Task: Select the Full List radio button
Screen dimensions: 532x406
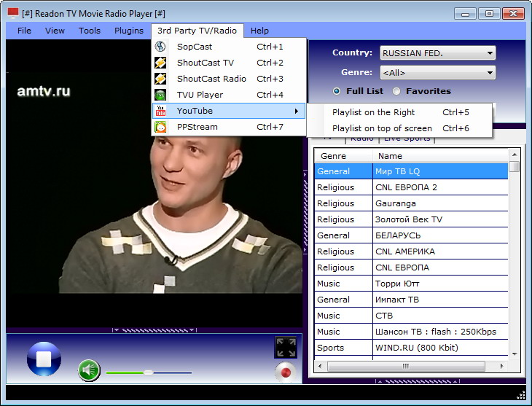Action: coord(337,91)
